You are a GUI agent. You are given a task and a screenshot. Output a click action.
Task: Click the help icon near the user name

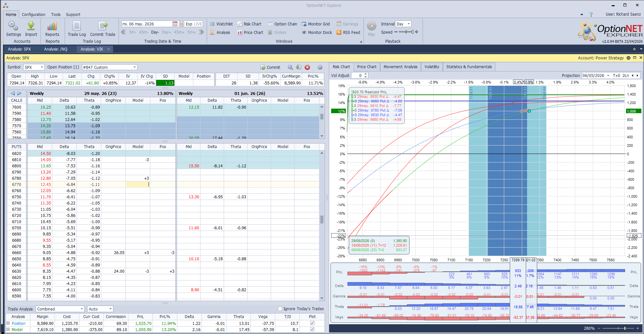coord(591,14)
